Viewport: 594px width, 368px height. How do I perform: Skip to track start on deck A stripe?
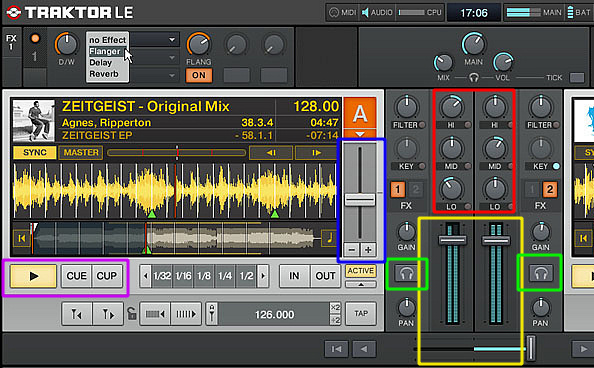click(x=22, y=238)
